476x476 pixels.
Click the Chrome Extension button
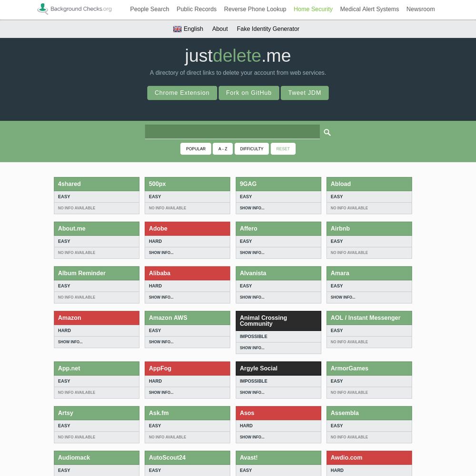pos(182,93)
